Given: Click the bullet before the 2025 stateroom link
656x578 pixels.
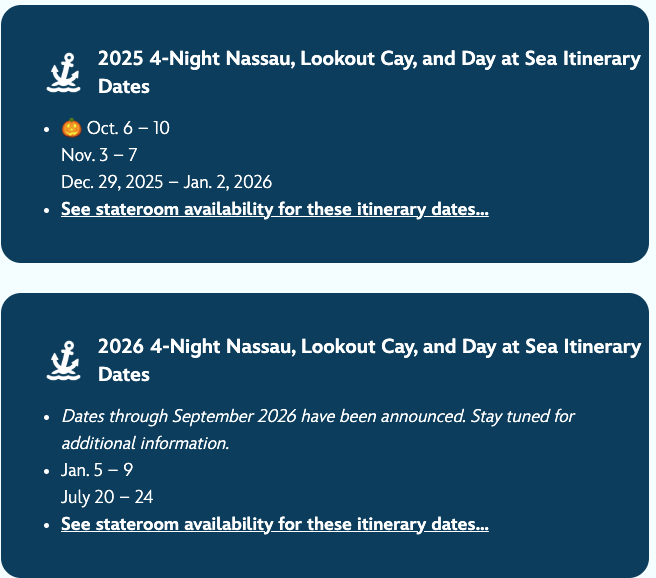Looking at the screenshot, I should [x=46, y=210].
